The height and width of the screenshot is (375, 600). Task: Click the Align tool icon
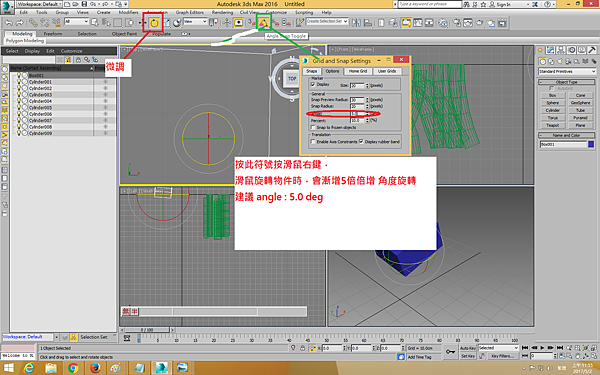point(368,23)
